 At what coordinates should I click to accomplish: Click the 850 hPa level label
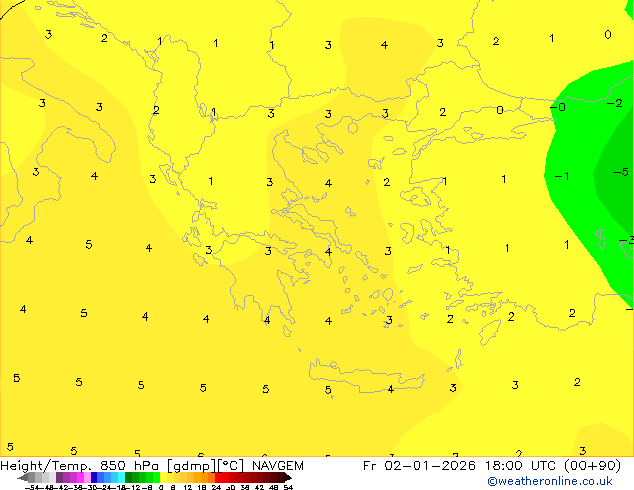click(x=129, y=466)
